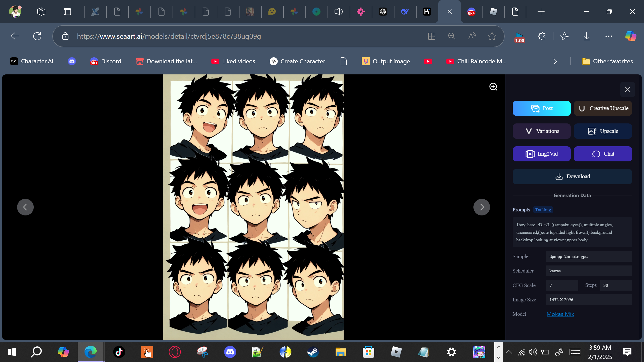
Task: Go to the previous image with left arrow
Action: point(25,207)
